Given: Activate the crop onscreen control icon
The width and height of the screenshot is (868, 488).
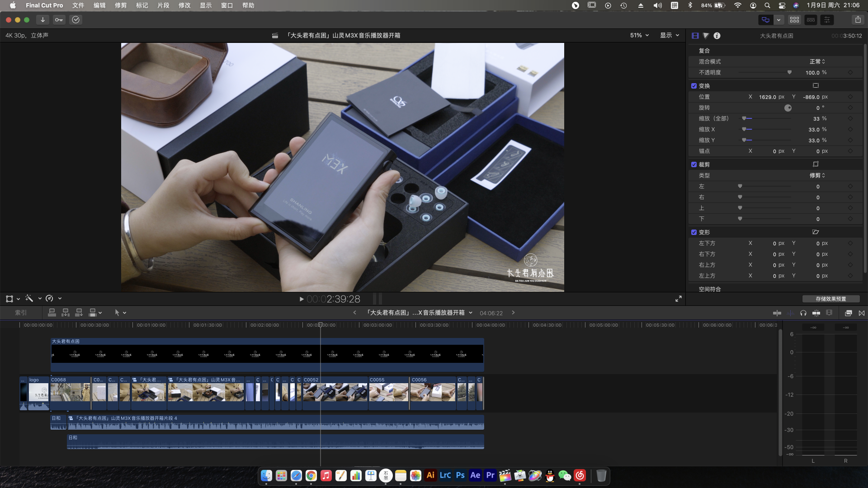Looking at the screenshot, I should coord(816,164).
